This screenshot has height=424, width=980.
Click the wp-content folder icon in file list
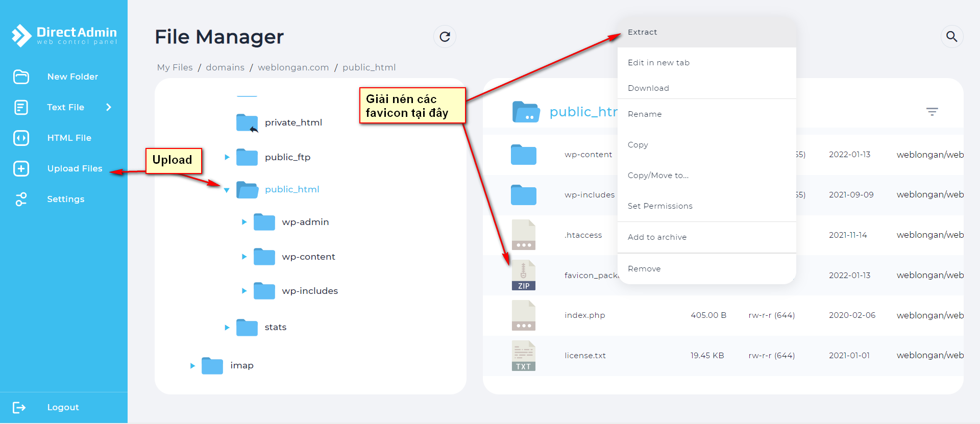pyautogui.click(x=524, y=155)
